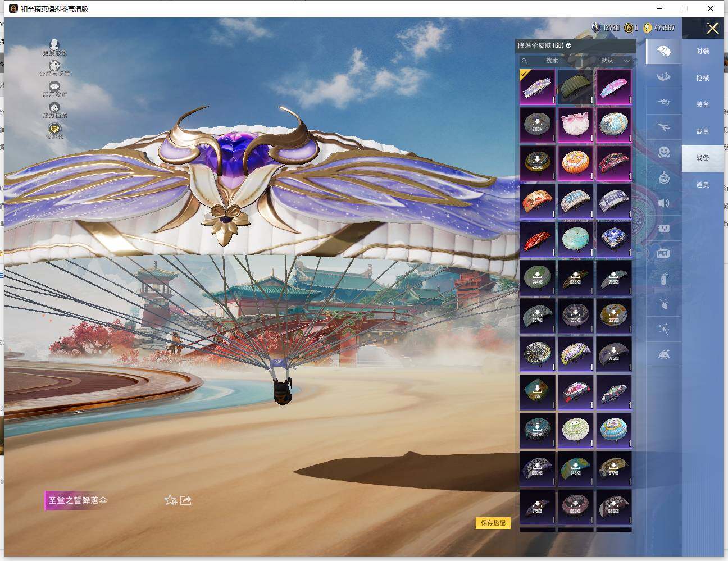
Task: Select the pink cat-shaped parachute skin
Action: [x=575, y=124]
